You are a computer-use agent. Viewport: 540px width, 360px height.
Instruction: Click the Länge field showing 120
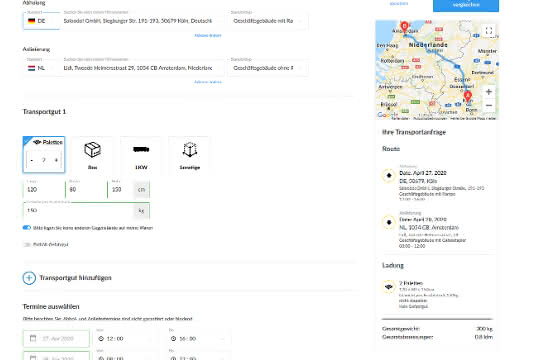tap(44, 189)
